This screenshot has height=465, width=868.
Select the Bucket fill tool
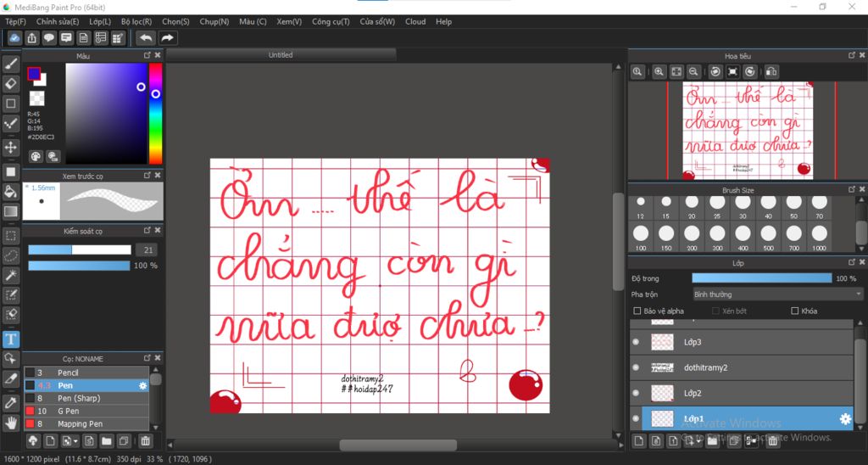[x=10, y=192]
